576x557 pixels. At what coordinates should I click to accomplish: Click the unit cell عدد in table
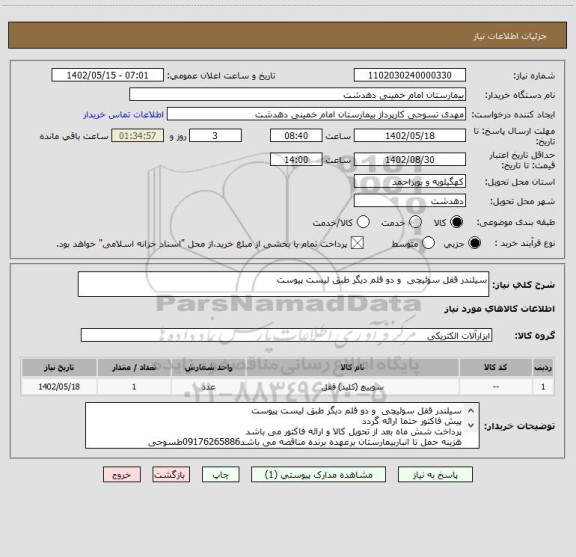(208, 387)
